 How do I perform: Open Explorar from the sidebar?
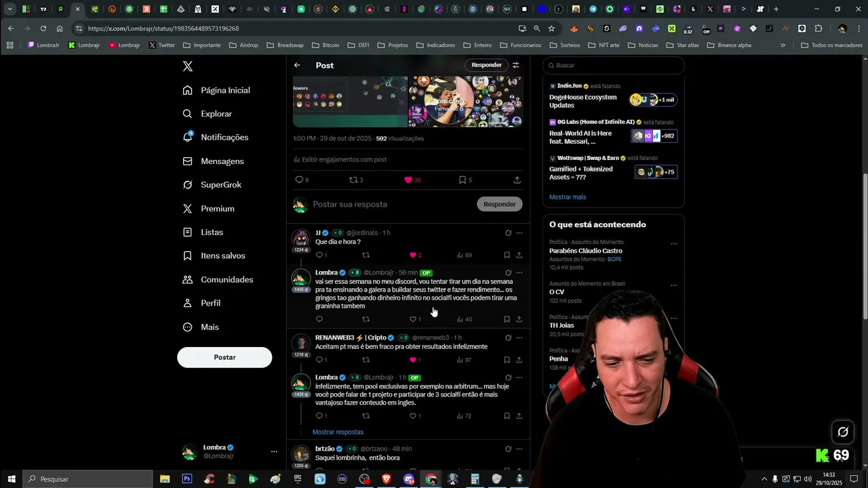pyautogui.click(x=208, y=114)
